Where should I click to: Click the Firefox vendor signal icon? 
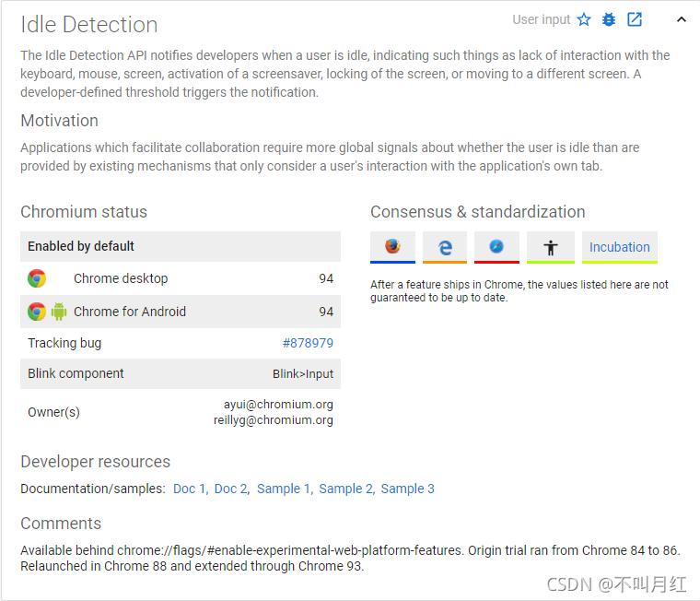[x=393, y=247]
